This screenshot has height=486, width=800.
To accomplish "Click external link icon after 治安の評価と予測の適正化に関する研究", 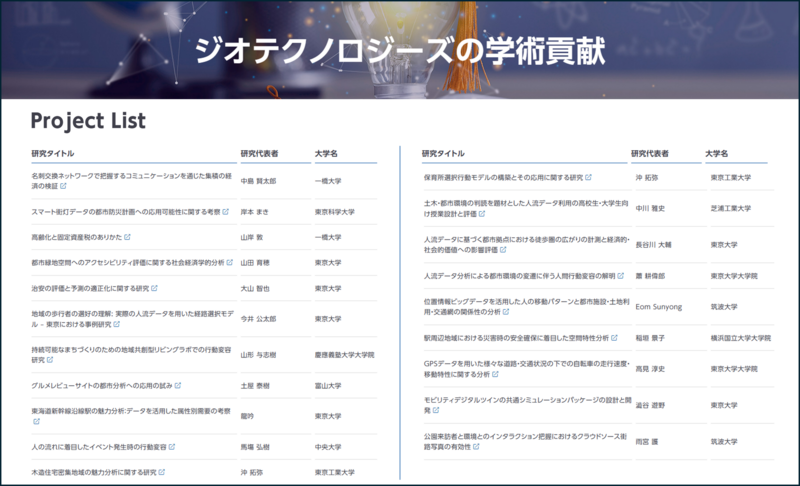I will (156, 288).
